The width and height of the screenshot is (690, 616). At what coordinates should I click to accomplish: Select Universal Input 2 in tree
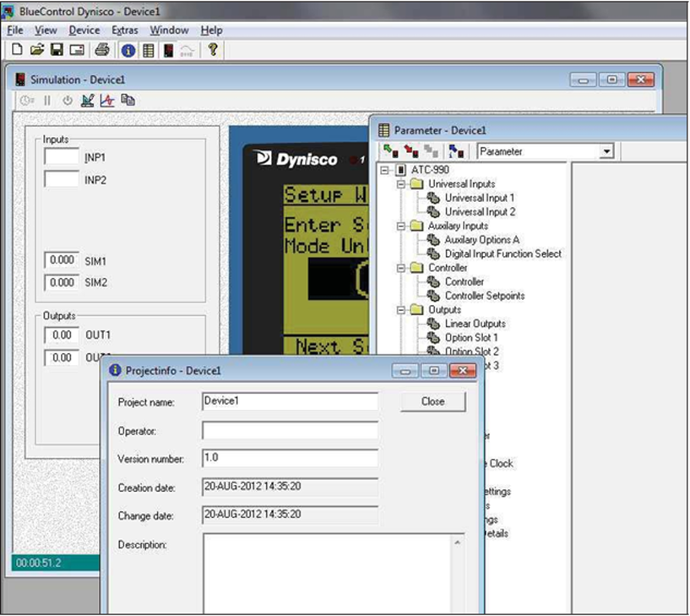480,212
